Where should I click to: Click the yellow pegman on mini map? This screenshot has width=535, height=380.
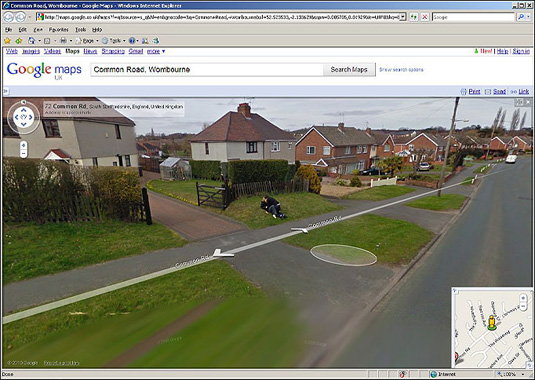pyautogui.click(x=491, y=322)
